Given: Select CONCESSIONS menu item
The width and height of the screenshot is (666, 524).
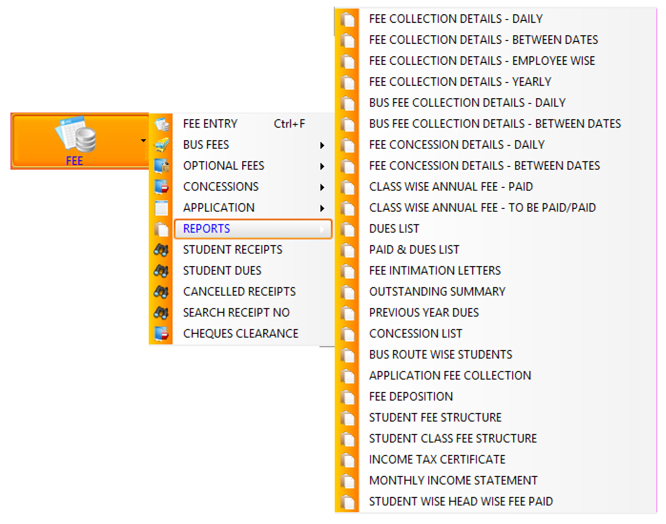Looking at the screenshot, I should coord(253,187).
